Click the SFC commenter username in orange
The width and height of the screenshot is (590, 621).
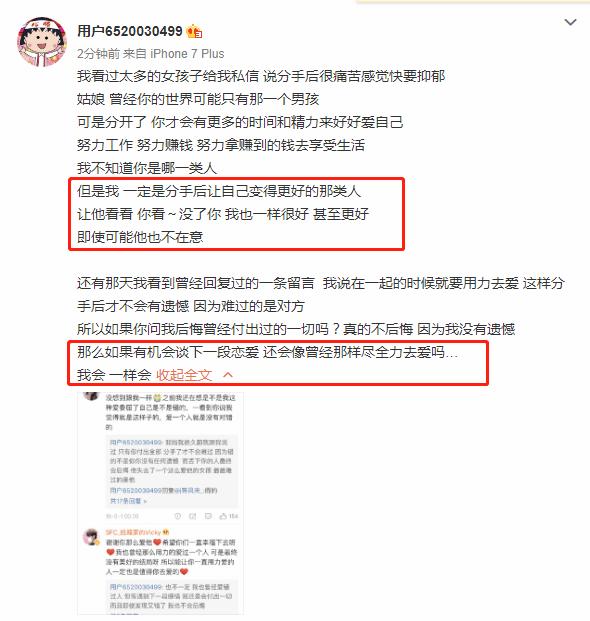pos(133,532)
